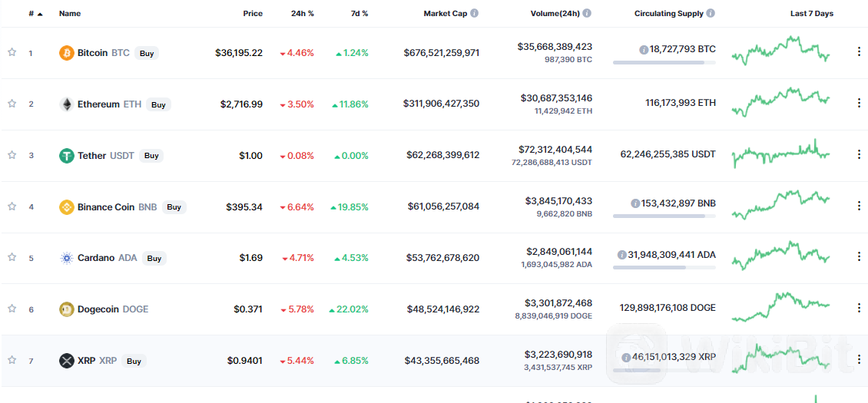Open Bitcoin 7-day sparkline chart
Screen dimensions: 868x403
pos(780,51)
